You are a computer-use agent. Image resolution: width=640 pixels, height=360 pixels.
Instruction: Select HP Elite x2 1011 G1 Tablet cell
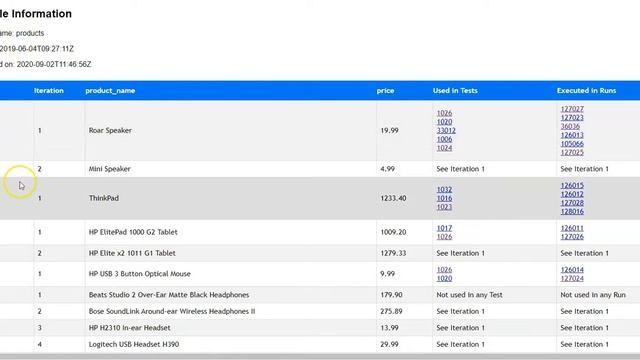point(230,253)
